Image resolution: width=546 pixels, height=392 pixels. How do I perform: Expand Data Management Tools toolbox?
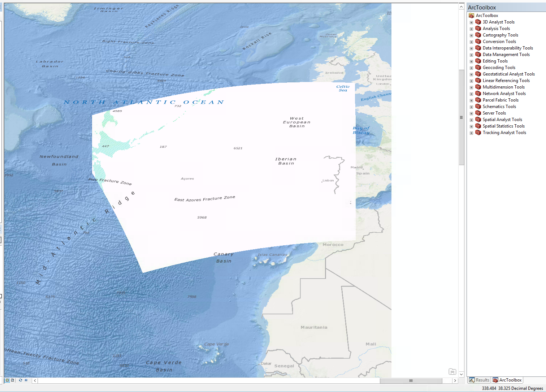(x=471, y=55)
